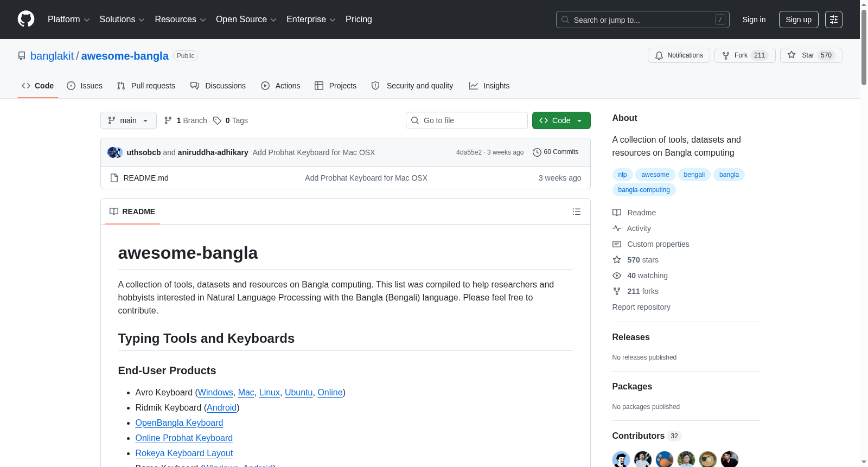868x467 pixels.
Task: View the 570 stars link
Action: click(636, 260)
